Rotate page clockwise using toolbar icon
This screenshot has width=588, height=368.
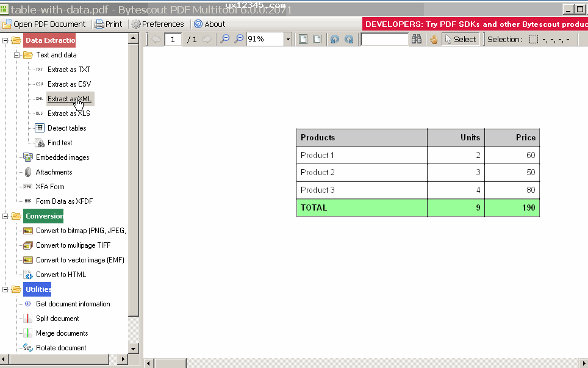click(x=348, y=39)
